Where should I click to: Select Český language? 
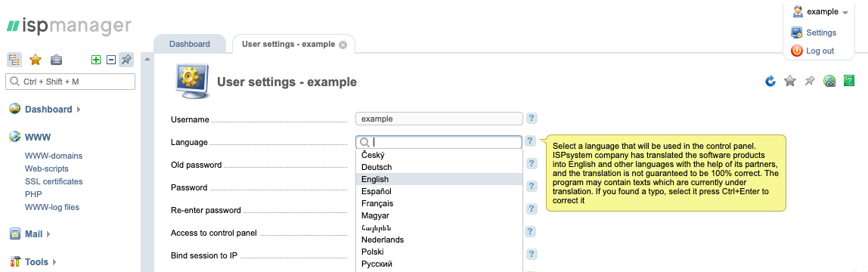pos(439,156)
